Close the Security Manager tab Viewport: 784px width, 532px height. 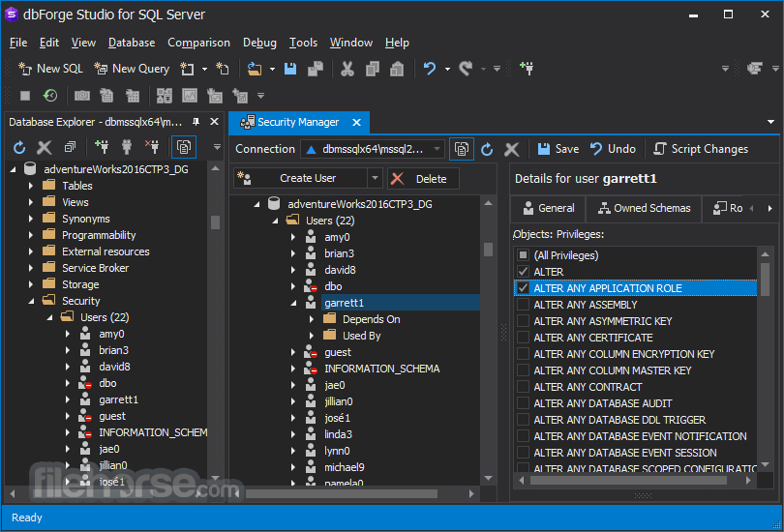point(356,123)
